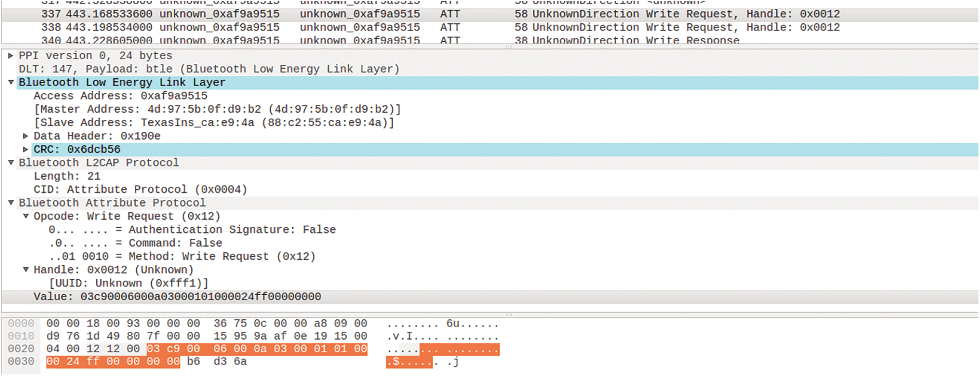Select the Slave Address TexasIns field

(x=213, y=123)
